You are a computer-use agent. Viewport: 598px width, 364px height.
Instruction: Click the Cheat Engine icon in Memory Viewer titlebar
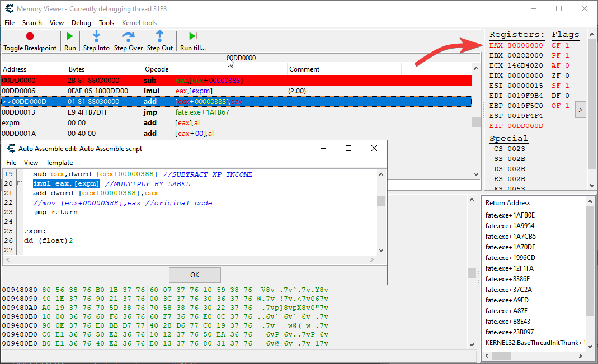8,8
